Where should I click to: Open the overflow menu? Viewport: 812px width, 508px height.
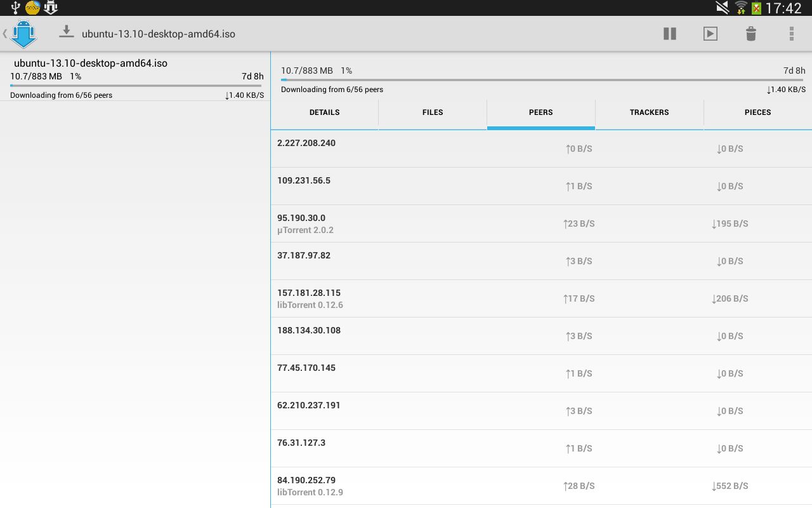tap(791, 34)
